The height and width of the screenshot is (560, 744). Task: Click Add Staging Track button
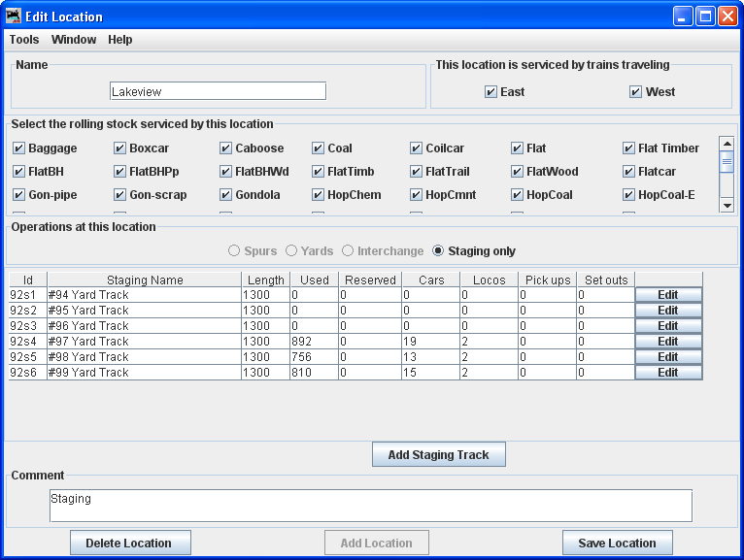click(x=439, y=454)
